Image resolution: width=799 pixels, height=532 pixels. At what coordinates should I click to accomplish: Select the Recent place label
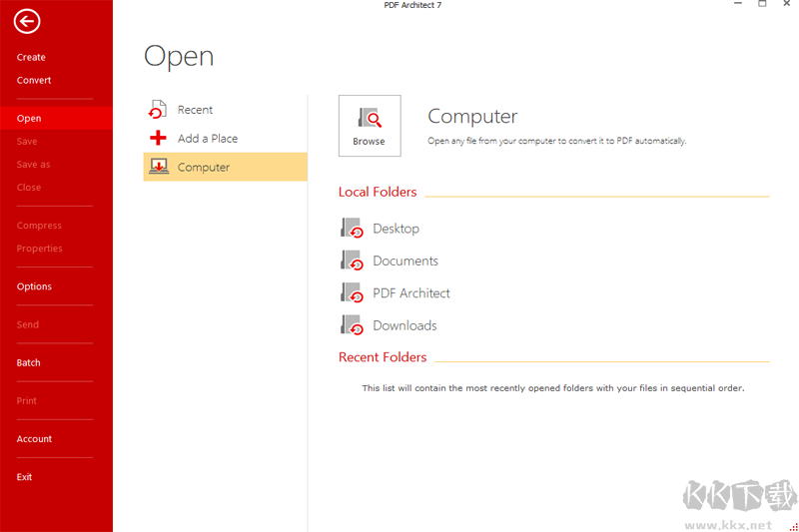(195, 110)
